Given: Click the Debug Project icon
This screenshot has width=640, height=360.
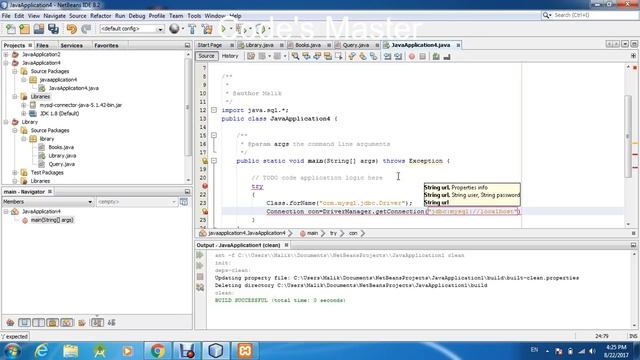Looking at the screenshot, I should coord(240,29).
